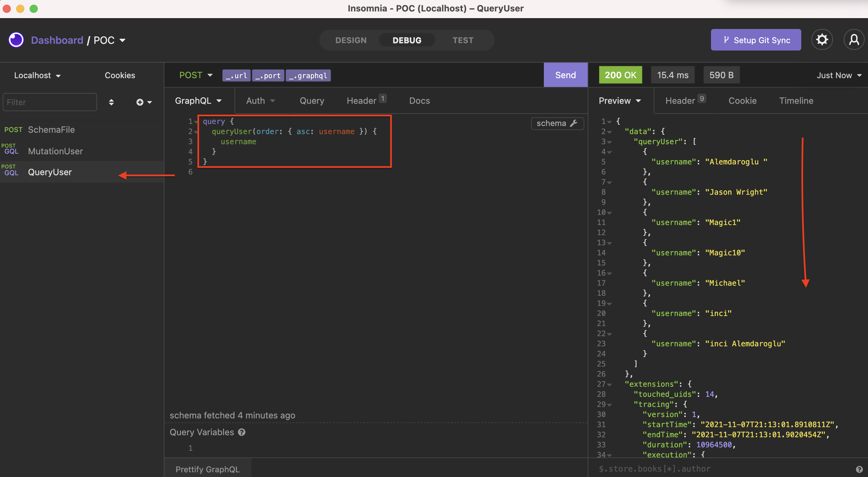This screenshot has height=477, width=868.
Task: Open application settings via gear icon
Action: click(822, 39)
